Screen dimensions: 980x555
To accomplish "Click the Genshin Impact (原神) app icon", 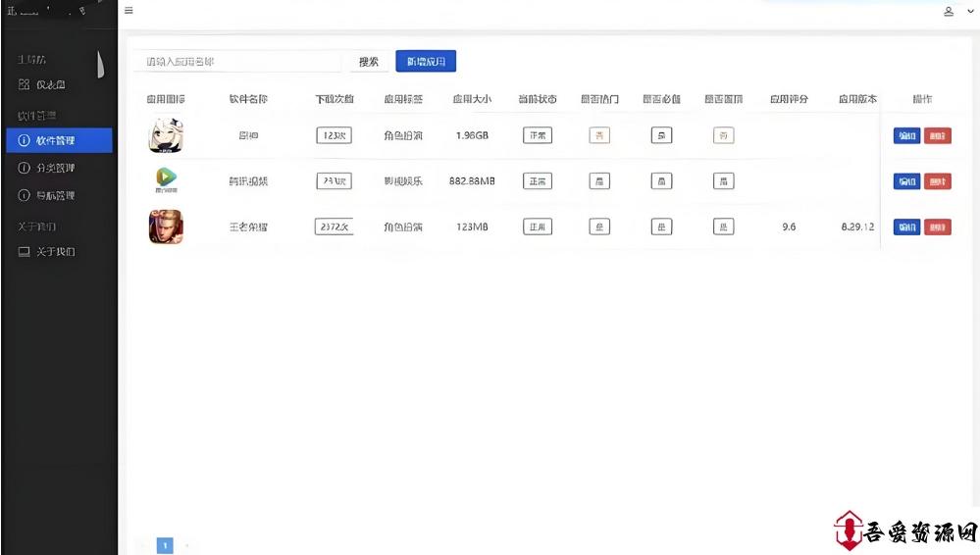I will pyautogui.click(x=166, y=135).
